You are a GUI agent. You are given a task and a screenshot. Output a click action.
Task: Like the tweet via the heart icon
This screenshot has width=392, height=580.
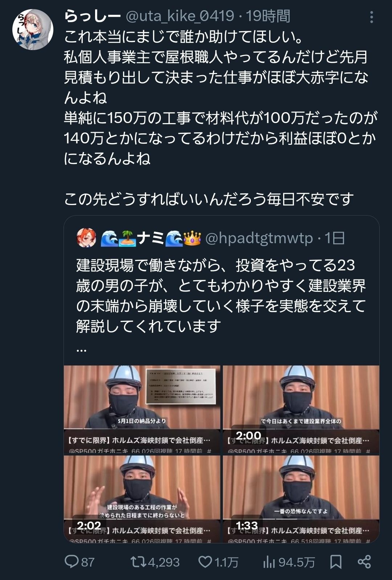[205, 562]
